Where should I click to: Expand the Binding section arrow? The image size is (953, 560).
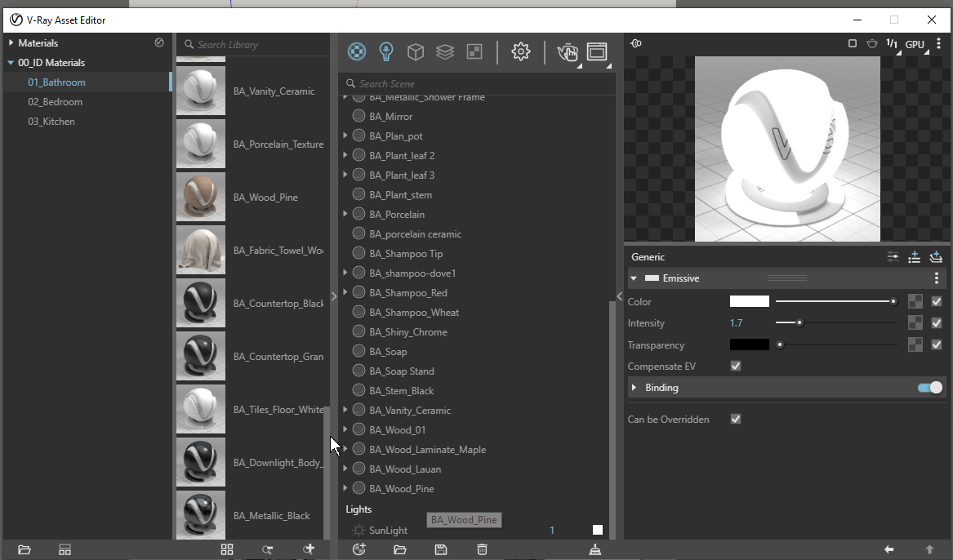pos(634,388)
